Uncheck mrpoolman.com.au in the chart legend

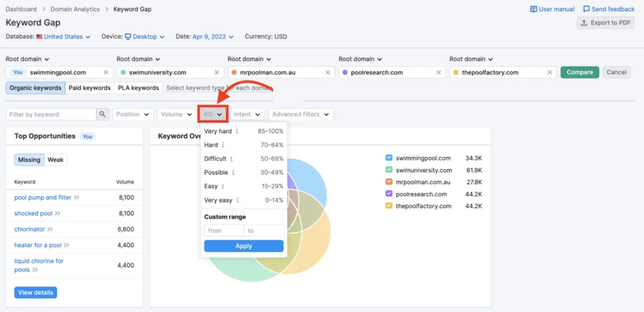click(389, 182)
